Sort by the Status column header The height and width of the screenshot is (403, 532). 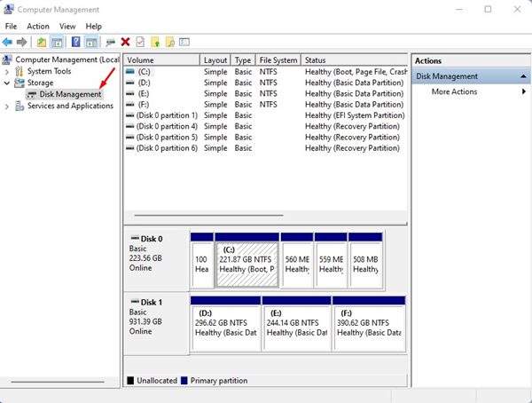coord(354,60)
